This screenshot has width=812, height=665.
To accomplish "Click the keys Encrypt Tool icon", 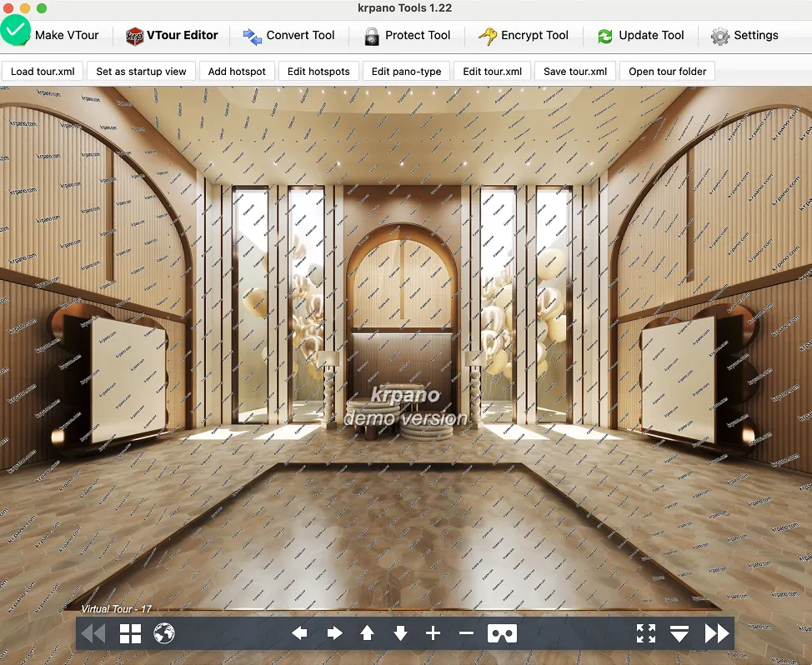I will [487, 36].
